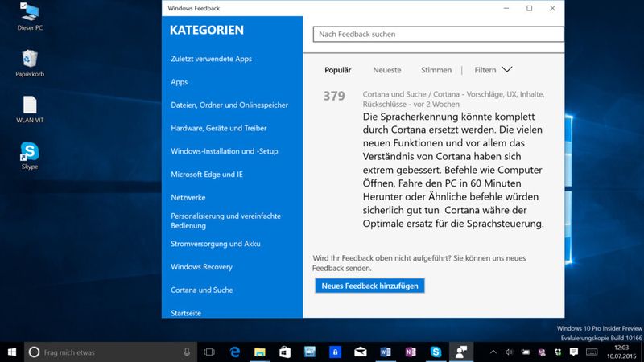The height and width of the screenshot is (362, 644).
Task: Open the volume control in tray
Action: coord(509,352)
